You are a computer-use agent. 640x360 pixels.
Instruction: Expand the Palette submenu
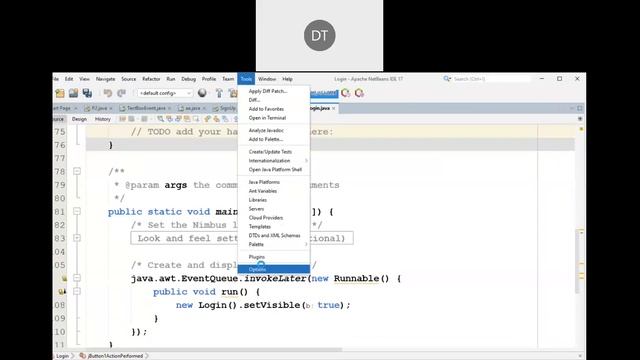coord(273,244)
